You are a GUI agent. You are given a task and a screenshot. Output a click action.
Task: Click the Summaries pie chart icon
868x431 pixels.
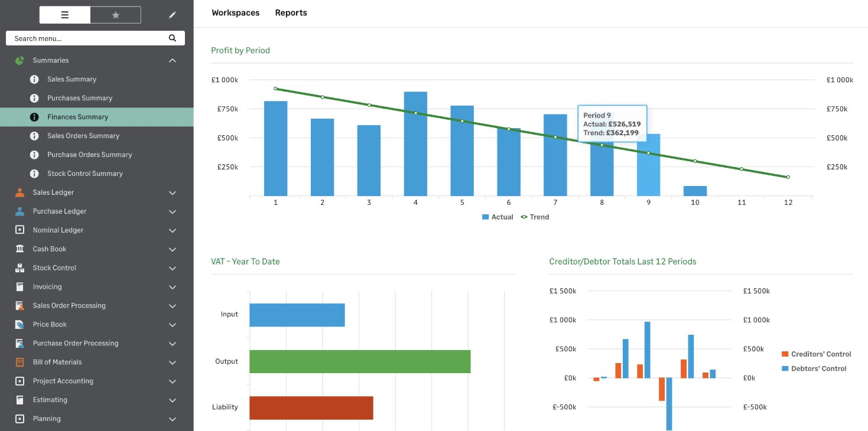point(20,60)
